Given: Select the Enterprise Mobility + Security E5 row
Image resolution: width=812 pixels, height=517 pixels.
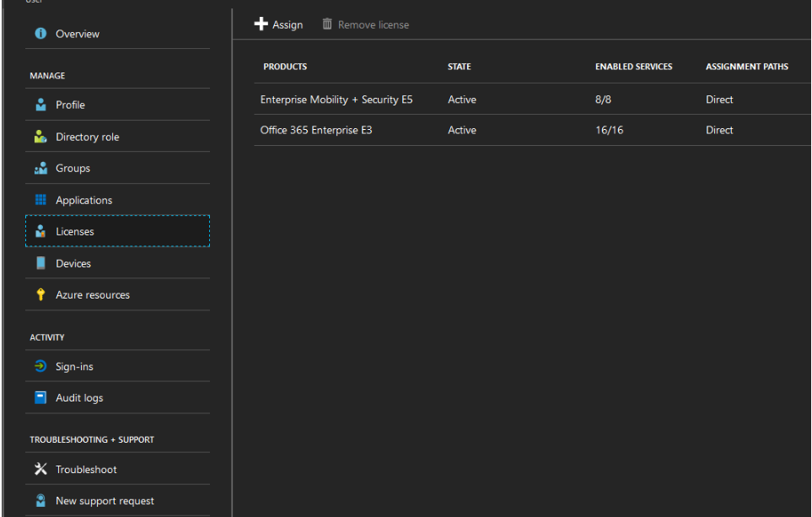Looking at the screenshot, I should click(532, 100).
